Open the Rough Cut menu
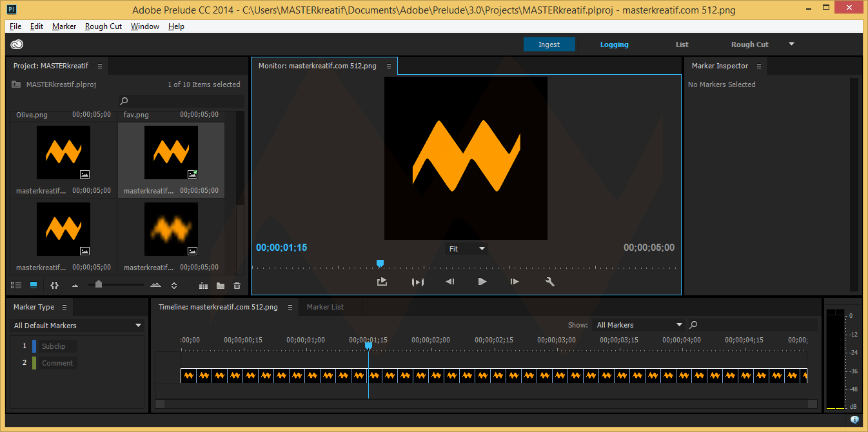868x432 pixels. pyautogui.click(x=103, y=26)
